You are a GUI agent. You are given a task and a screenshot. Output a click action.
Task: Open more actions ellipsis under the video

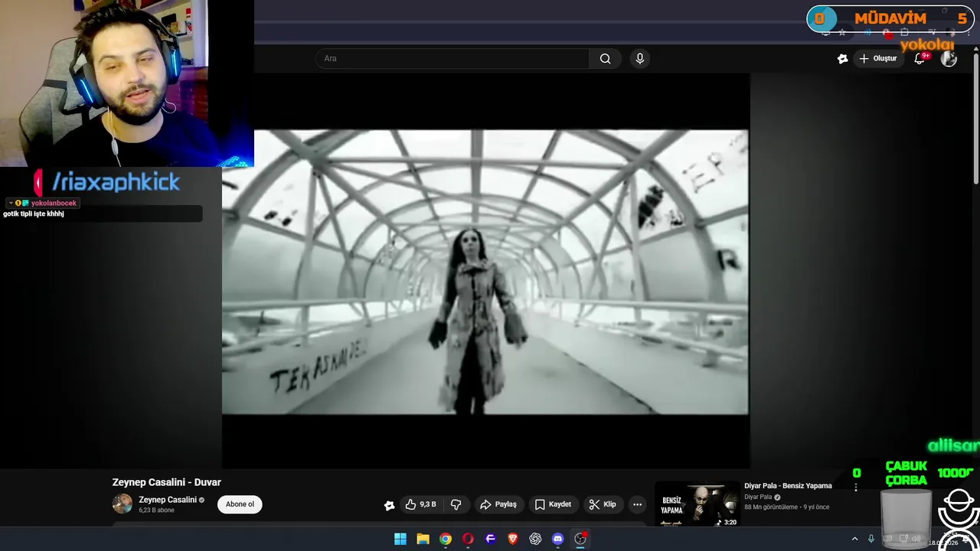(x=637, y=504)
